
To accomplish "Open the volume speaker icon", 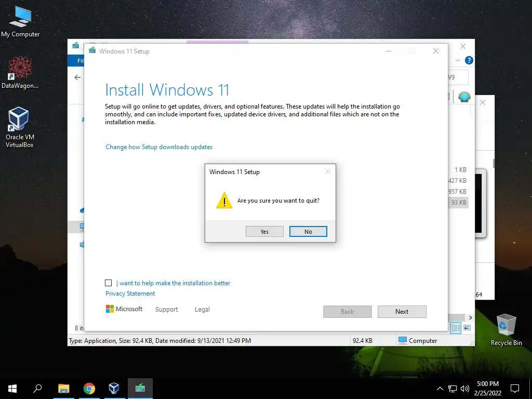I will [465, 389].
